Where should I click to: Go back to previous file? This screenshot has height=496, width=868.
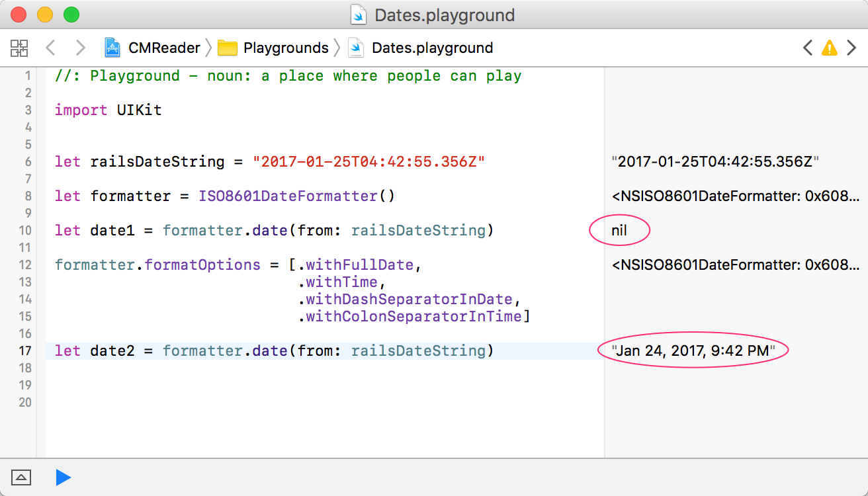tap(50, 48)
